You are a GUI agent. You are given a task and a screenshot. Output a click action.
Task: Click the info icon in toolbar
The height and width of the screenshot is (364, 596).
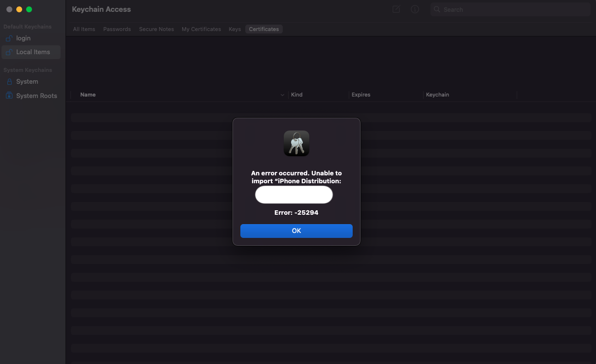coord(415,9)
